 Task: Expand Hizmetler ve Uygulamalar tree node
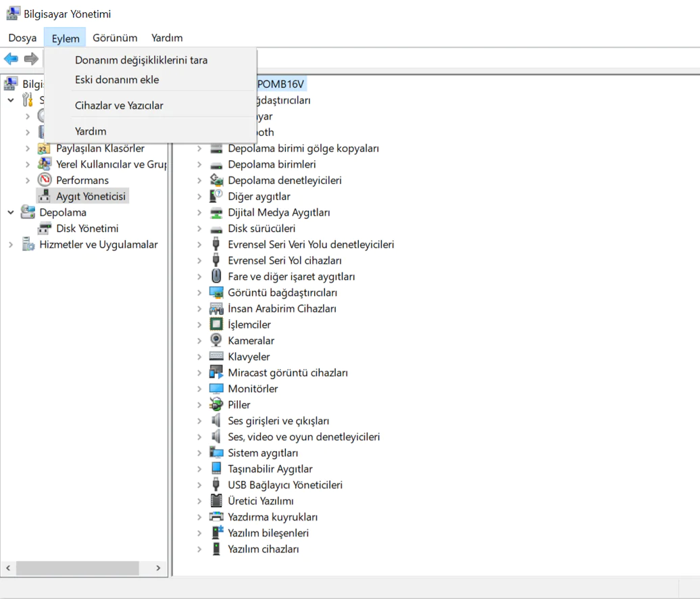[x=11, y=245]
